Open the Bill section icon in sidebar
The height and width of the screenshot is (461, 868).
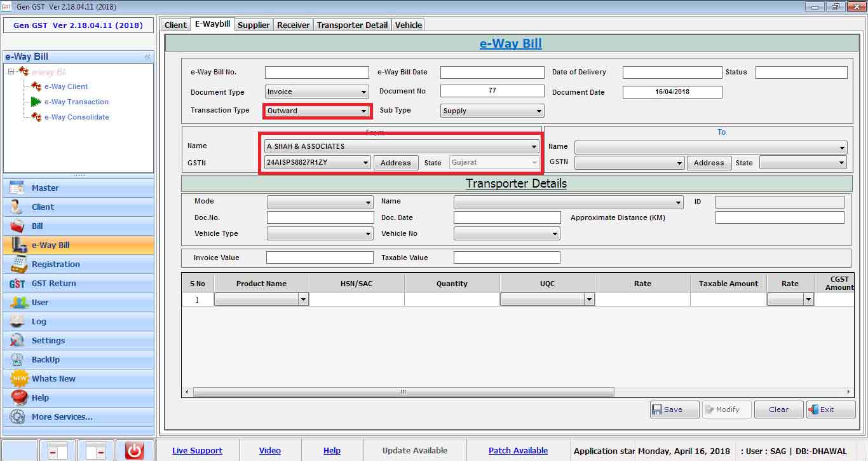(17, 226)
